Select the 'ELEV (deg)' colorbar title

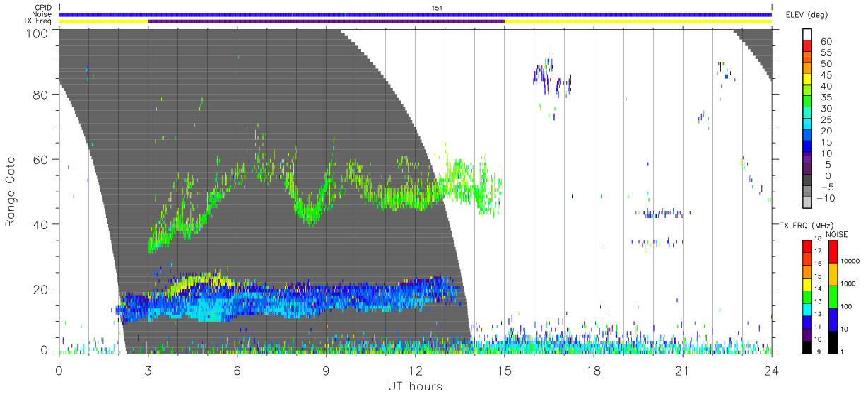[x=807, y=14]
